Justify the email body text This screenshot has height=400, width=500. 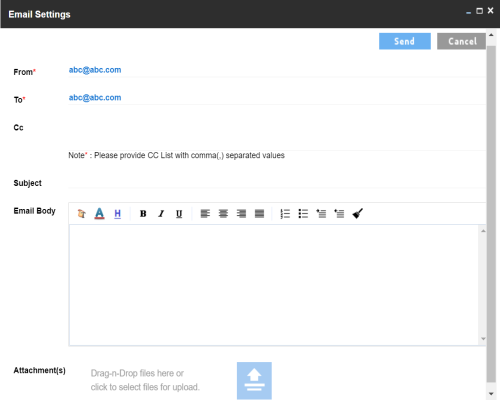tap(259, 213)
